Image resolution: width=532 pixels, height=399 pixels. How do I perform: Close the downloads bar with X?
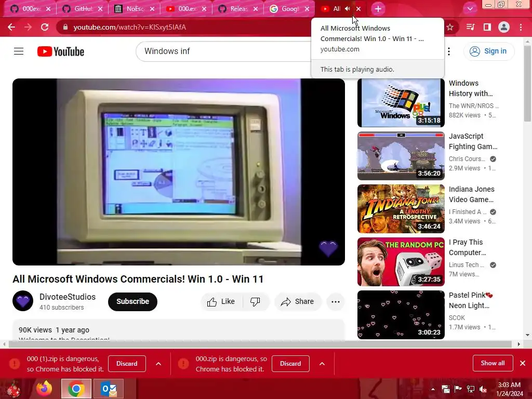[523, 363]
